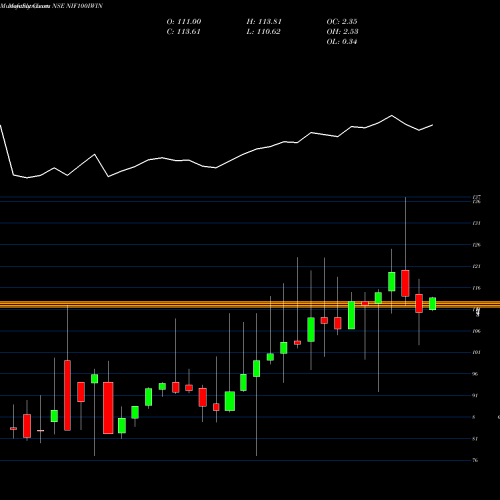Click the 116 price axis label
Viewport: 500px width, 500px height.
tap(476, 288)
